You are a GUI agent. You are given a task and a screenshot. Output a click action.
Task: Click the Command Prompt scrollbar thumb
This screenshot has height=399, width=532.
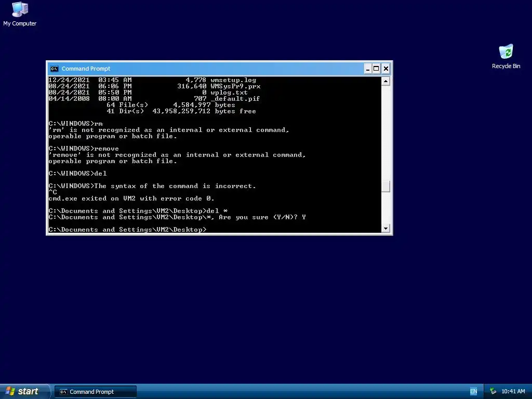[x=385, y=187]
